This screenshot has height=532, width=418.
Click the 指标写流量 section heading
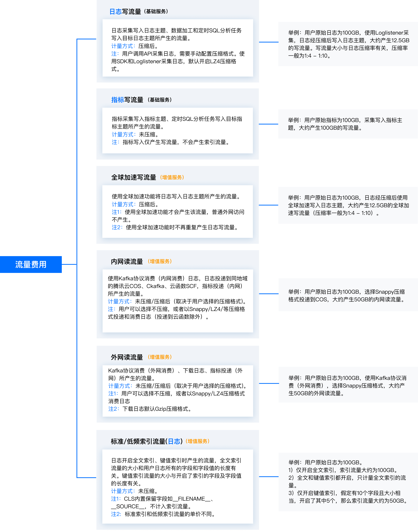[127, 100]
